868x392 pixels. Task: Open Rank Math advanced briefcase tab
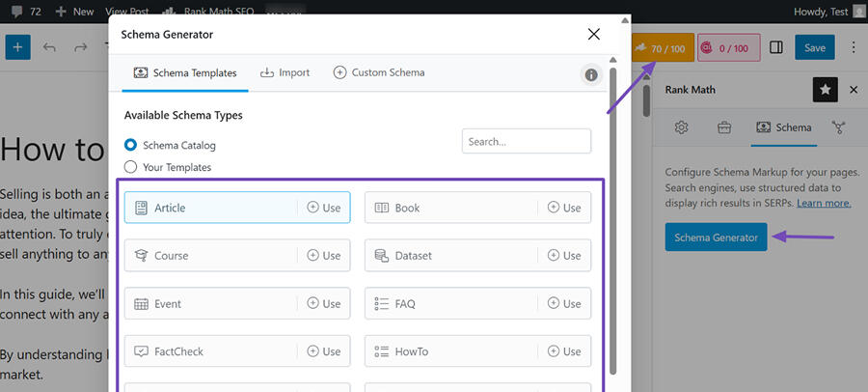723,127
